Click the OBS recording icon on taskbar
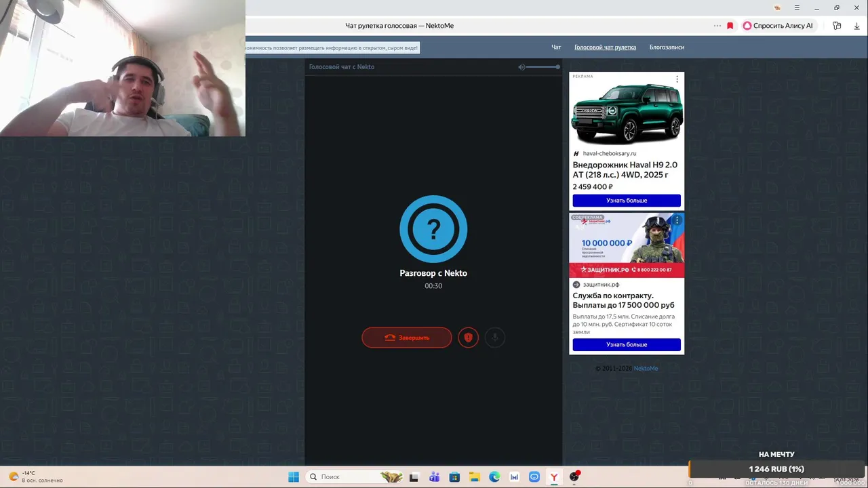The width and height of the screenshot is (868, 488). (574, 477)
